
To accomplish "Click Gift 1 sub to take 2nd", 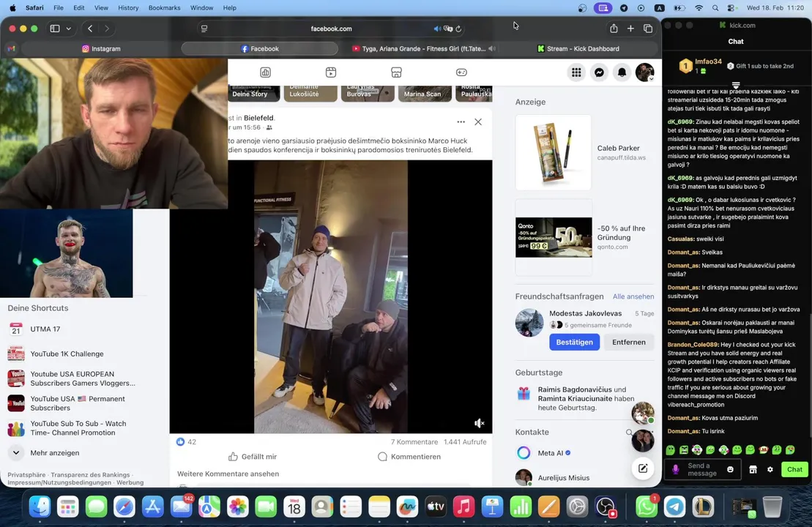I will click(760, 66).
